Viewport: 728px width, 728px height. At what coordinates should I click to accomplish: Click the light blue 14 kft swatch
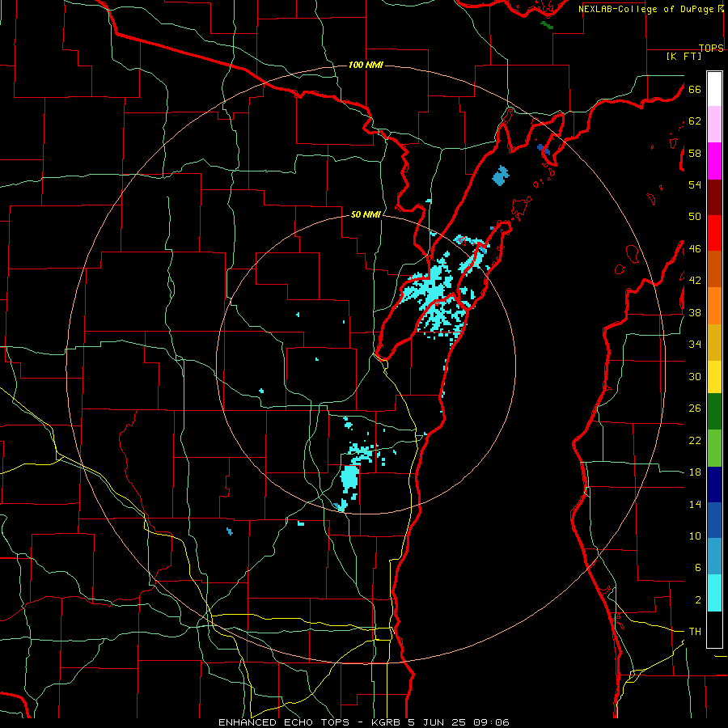[714, 557]
